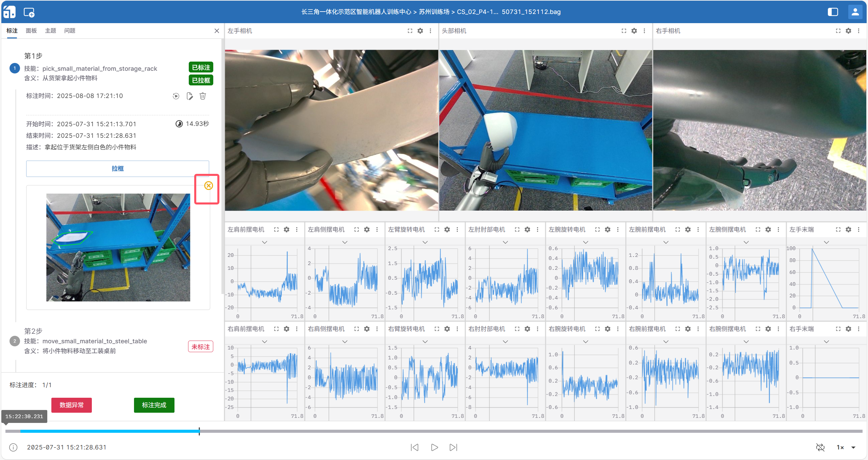The width and height of the screenshot is (868, 460).
Task: Switch to the 问题 tab
Action: (x=70, y=31)
